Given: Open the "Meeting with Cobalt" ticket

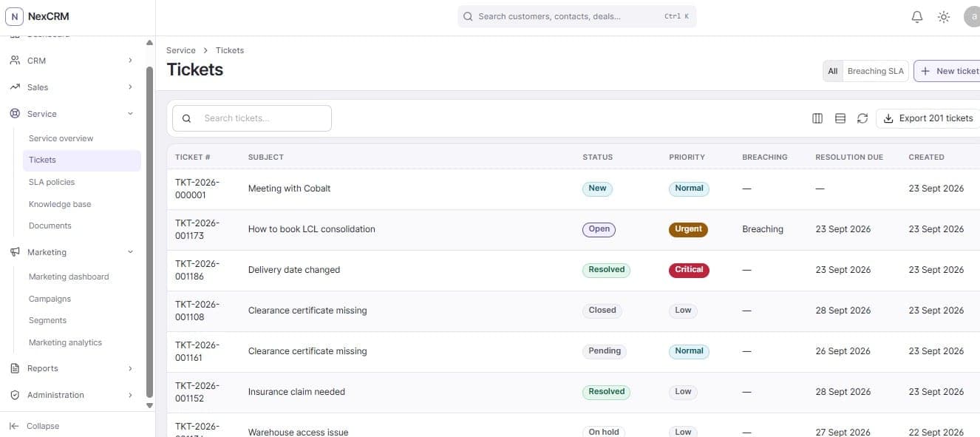Looking at the screenshot, I should [x=290, y=189].
